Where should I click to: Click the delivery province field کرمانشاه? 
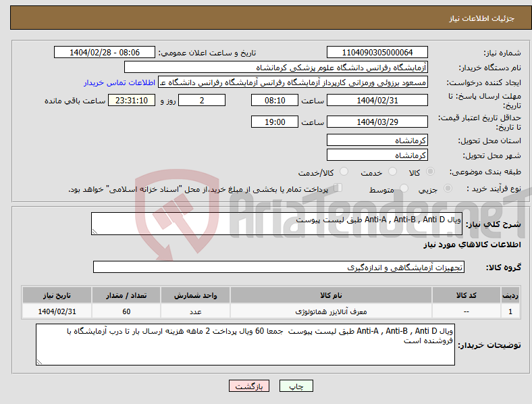point(377,140)
